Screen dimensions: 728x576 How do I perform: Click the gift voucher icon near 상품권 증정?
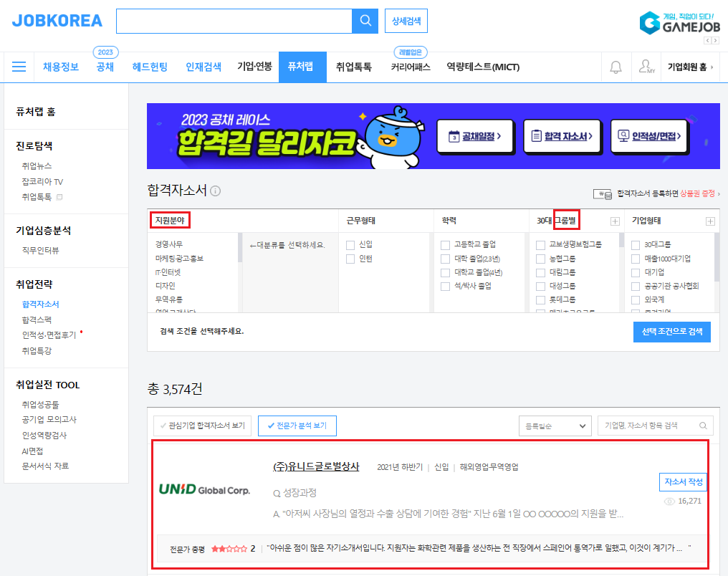(602, 194)
